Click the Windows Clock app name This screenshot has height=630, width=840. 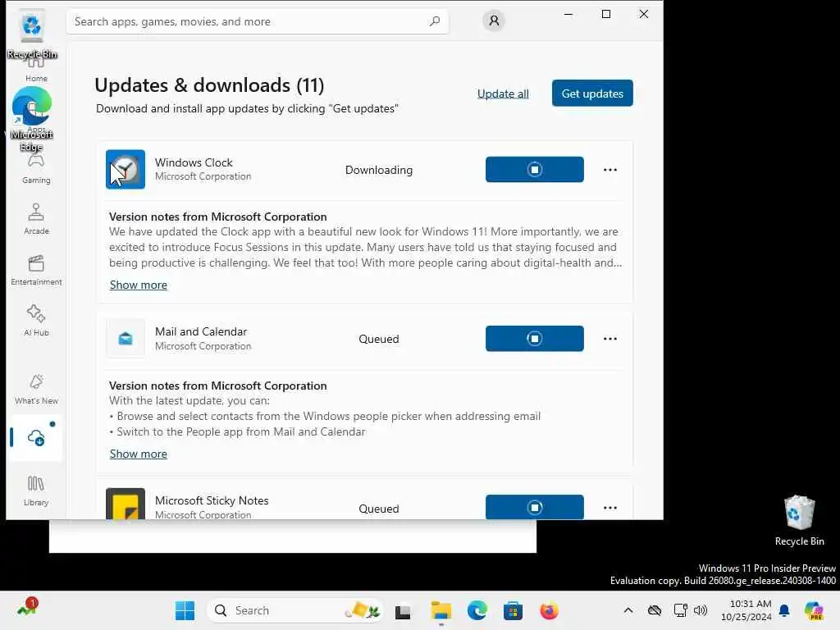click(x=194, y=162)
